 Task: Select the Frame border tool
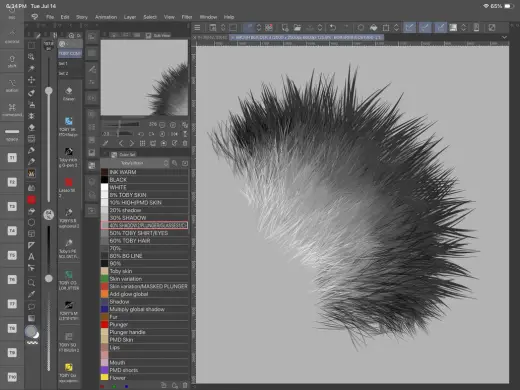pos(31,234)
